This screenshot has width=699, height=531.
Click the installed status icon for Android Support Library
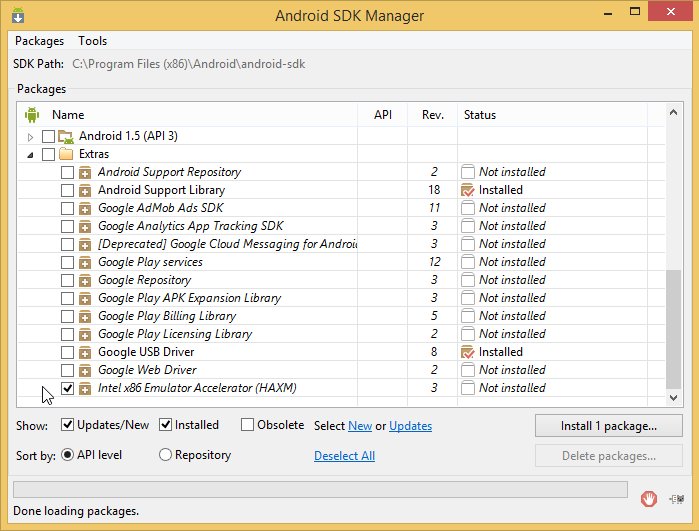(468, 190)
